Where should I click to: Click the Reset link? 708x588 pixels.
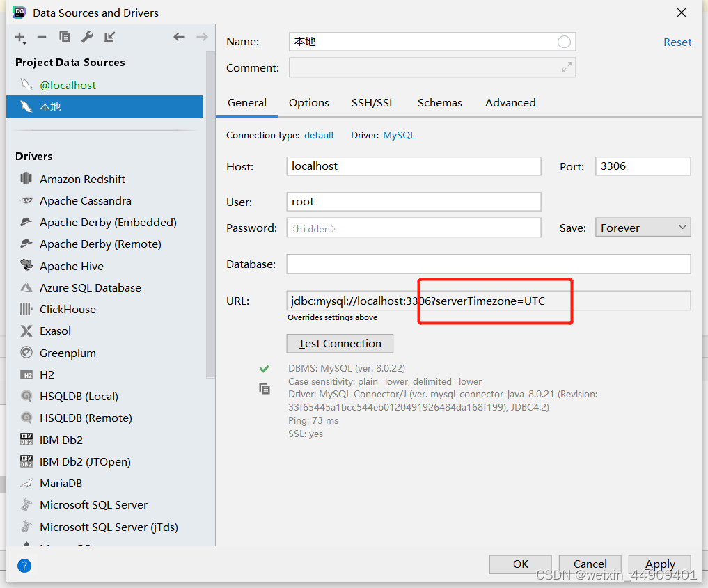pos(677,42)
